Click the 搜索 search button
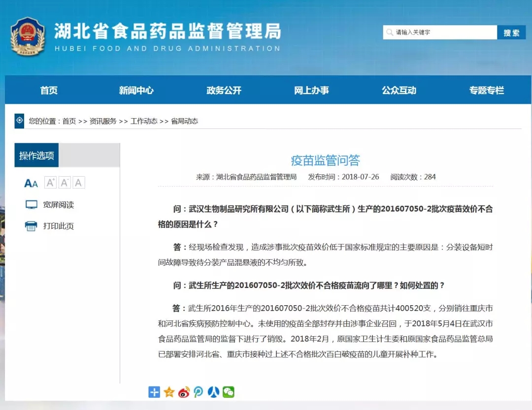Viewport: 532px width, 410px height. [511, 32]
